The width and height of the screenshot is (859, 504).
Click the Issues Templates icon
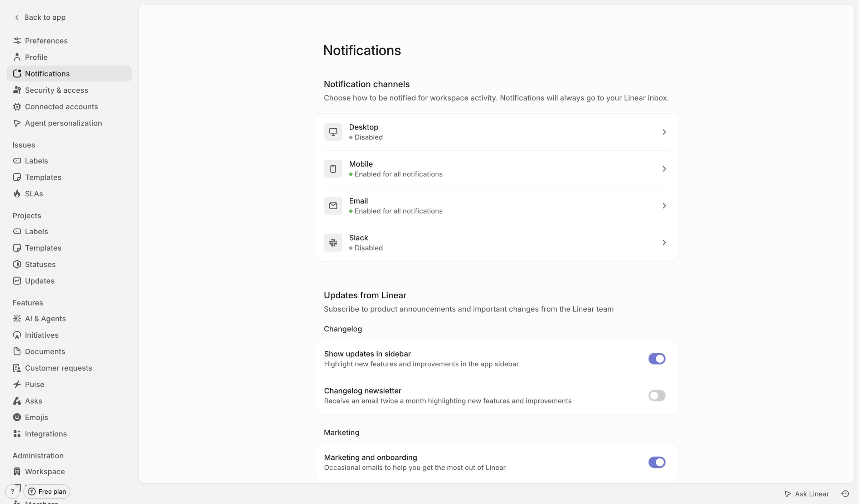(17, 177)
